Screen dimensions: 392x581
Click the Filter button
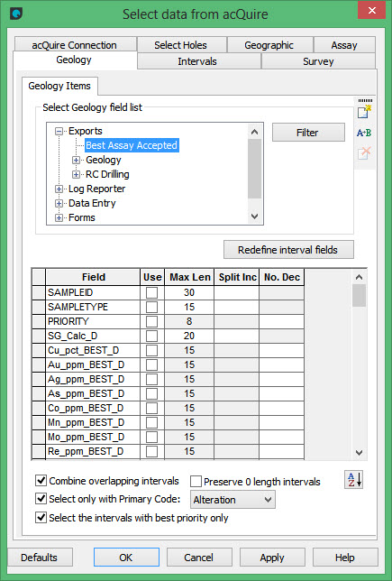(x=308, y=133)
